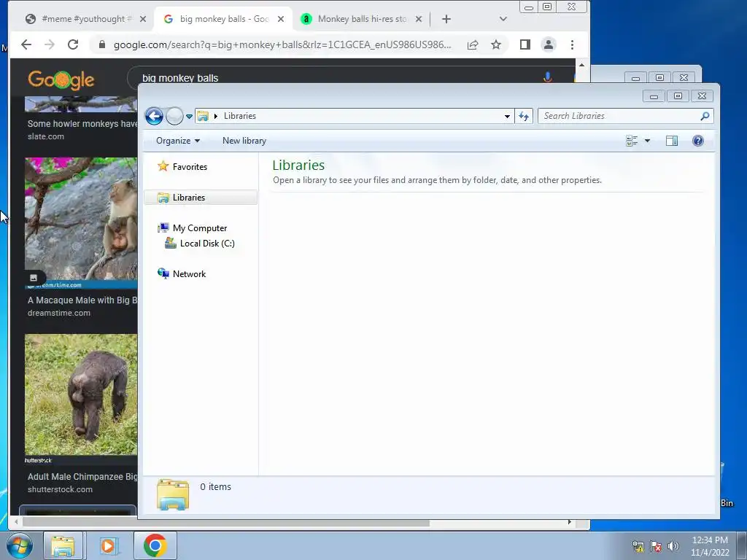Open the taskbar clock showing 12:34 PM
This screenshot has width=747, height=560.
[x=710, y=546]
